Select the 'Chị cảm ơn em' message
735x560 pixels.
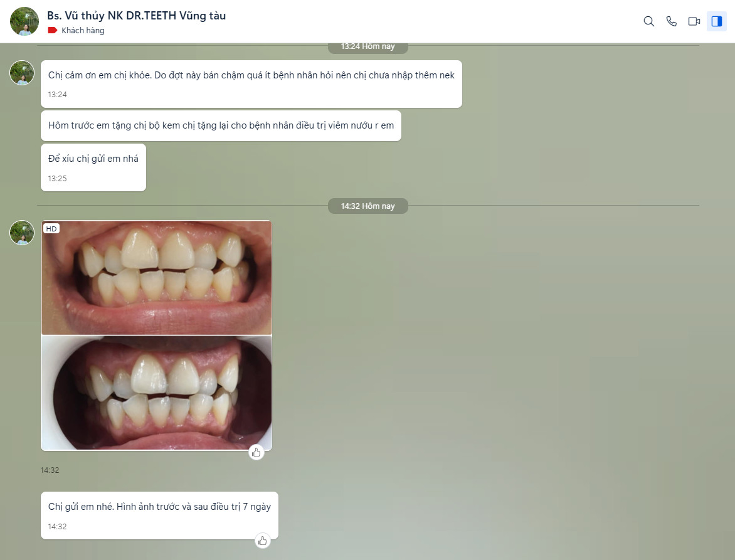pyautogui.click(x=251, y=75)
